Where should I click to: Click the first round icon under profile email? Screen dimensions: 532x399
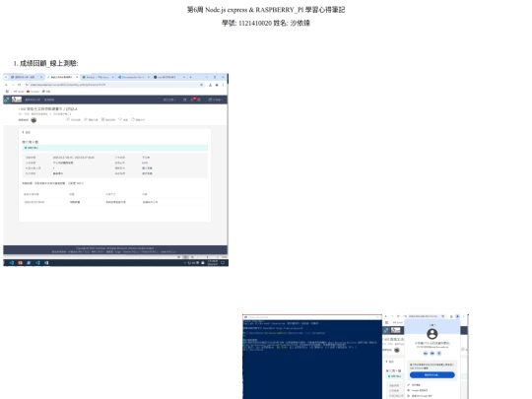coord(426,354)
